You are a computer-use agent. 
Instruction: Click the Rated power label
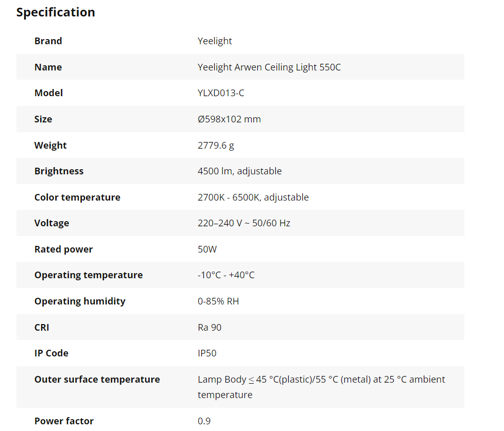(63, 249)
